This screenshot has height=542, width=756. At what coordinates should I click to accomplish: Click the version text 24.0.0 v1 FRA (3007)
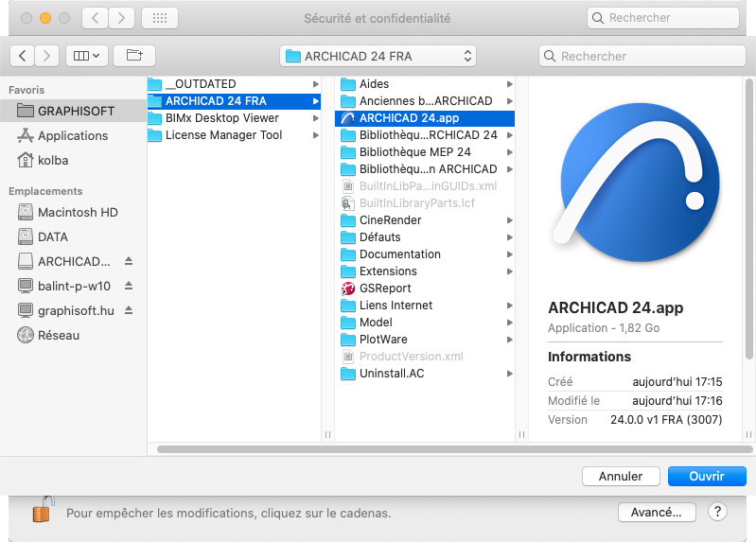coord(666,420)
